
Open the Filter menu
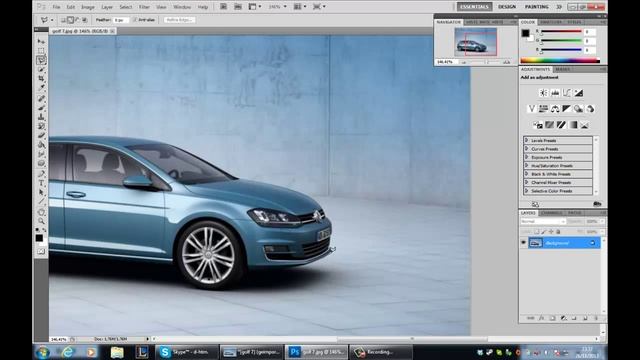click(144, 7)
